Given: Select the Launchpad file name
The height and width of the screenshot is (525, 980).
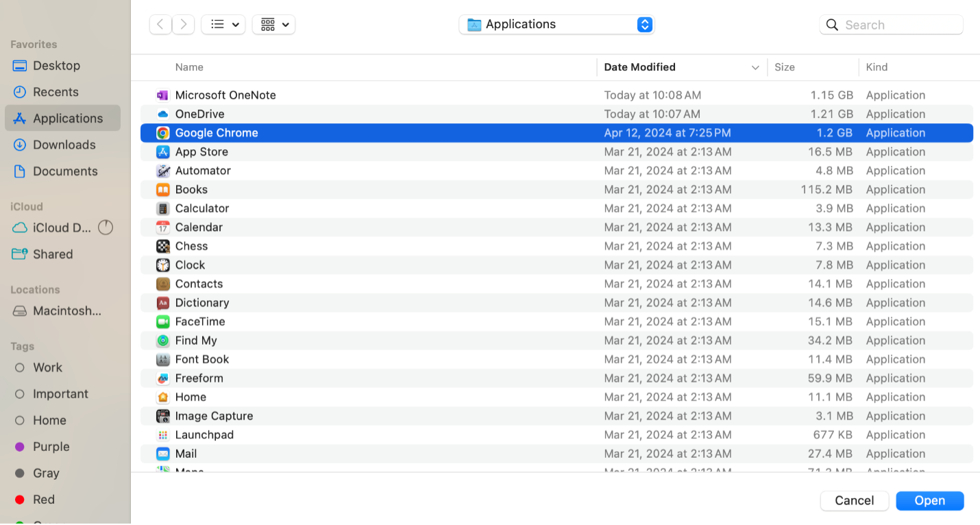Looking at the screenshot, I should pyautogui.click(x=204, y=435).
